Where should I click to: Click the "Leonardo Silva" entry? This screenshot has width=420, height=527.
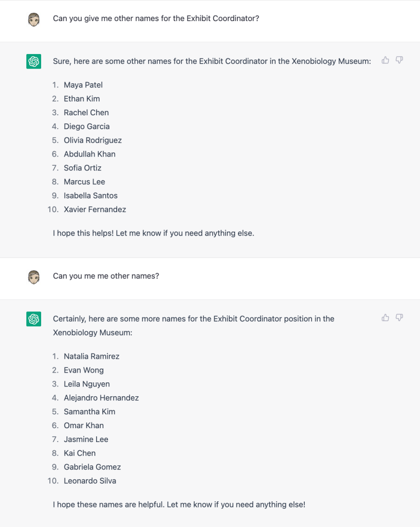(90, 481)
